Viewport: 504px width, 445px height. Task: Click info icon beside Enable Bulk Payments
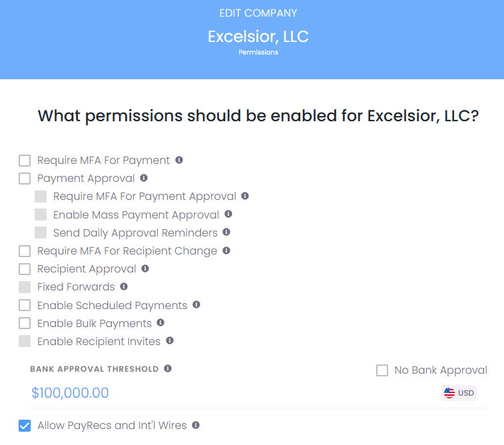click(x=160, y=322)
